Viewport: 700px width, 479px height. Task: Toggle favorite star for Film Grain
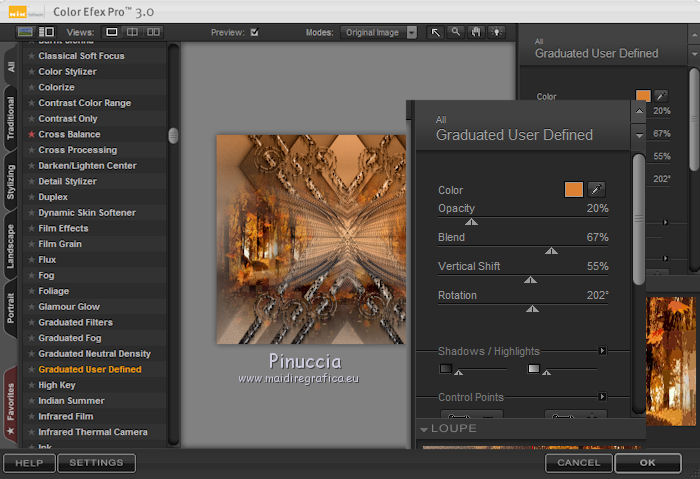pos(31,244)
